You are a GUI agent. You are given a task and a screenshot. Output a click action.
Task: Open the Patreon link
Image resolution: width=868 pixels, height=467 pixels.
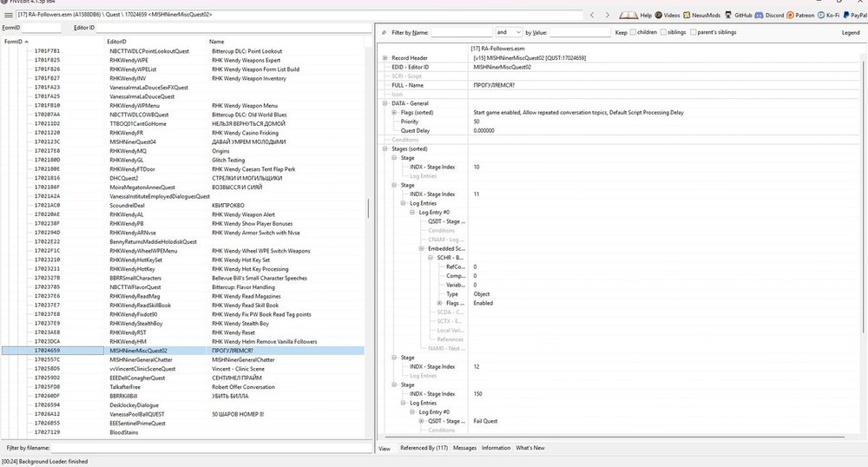tap(800, 15)
